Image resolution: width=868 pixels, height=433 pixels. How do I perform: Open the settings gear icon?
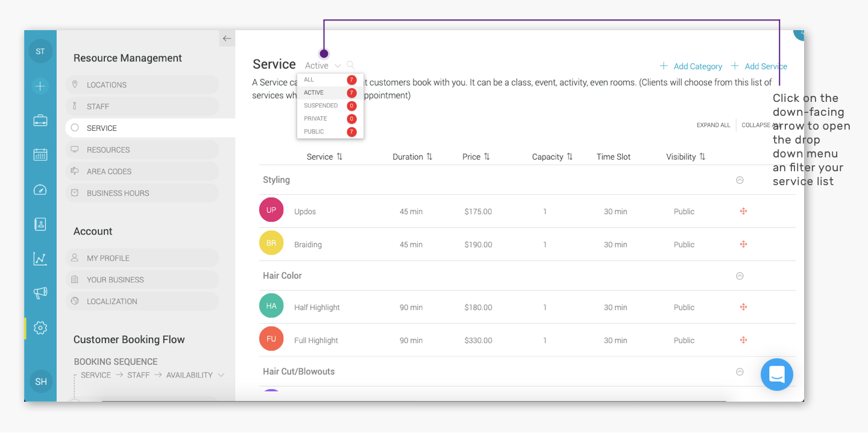(x=40, y=328)
